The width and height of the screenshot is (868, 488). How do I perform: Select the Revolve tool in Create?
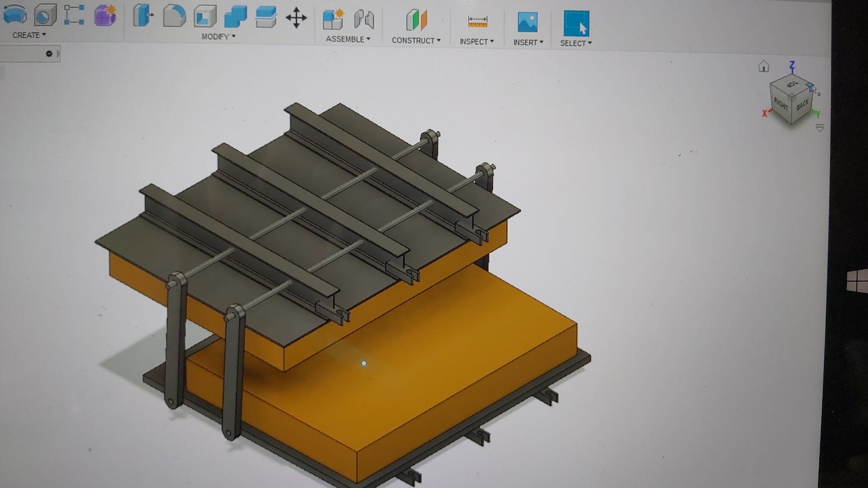[15, 14]
